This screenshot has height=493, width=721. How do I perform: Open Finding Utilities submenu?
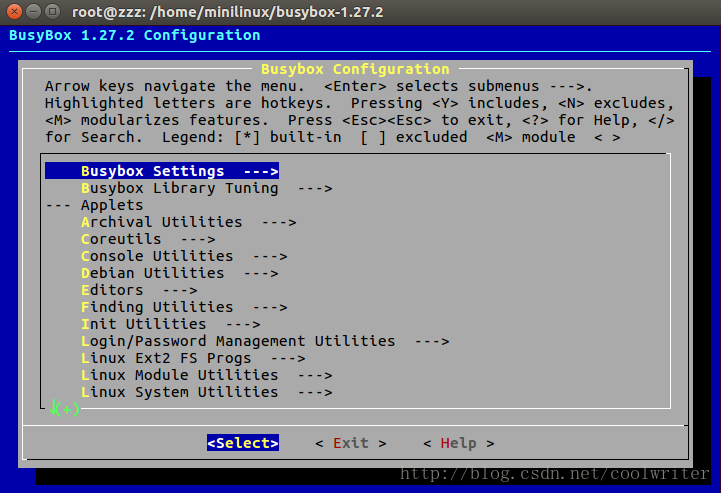click(184, 307)
